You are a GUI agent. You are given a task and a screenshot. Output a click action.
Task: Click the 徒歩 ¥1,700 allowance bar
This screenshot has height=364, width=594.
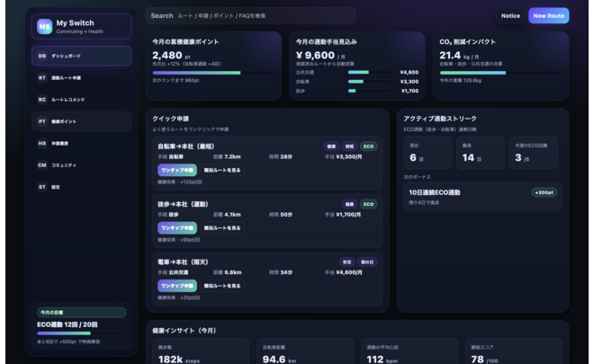coord(369,91)
